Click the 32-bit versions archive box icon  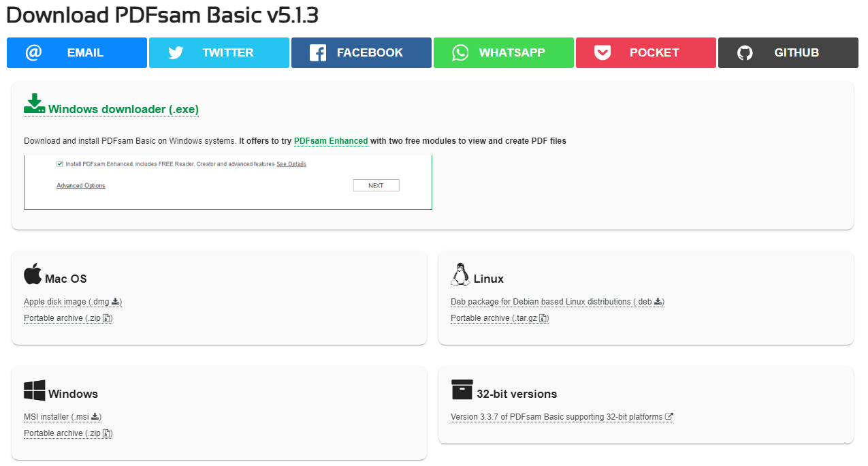462,390
